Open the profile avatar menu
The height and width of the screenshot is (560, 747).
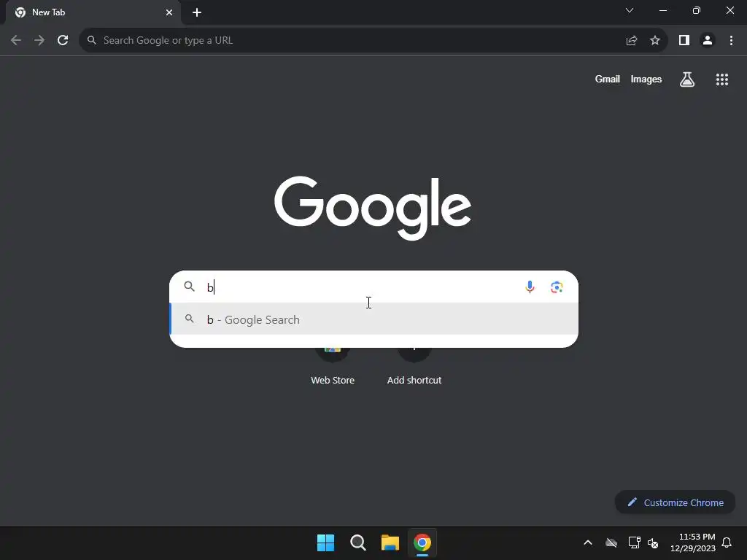[708, 41]
